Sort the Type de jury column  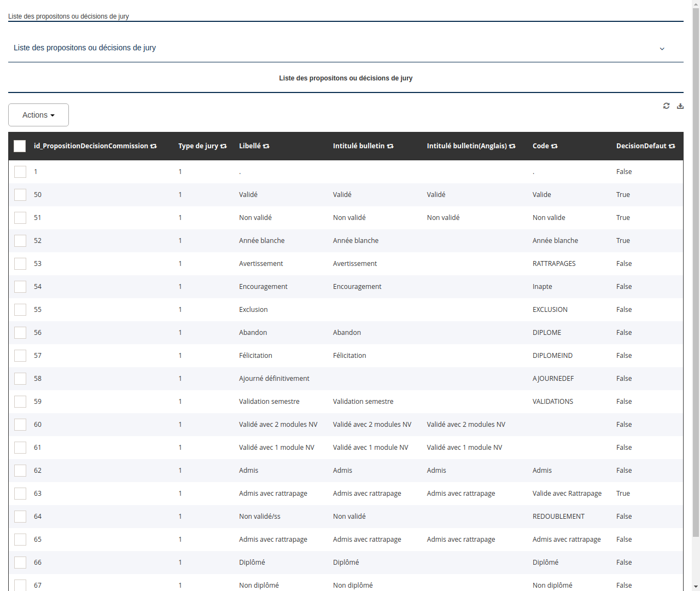click(x=224, y=146)
